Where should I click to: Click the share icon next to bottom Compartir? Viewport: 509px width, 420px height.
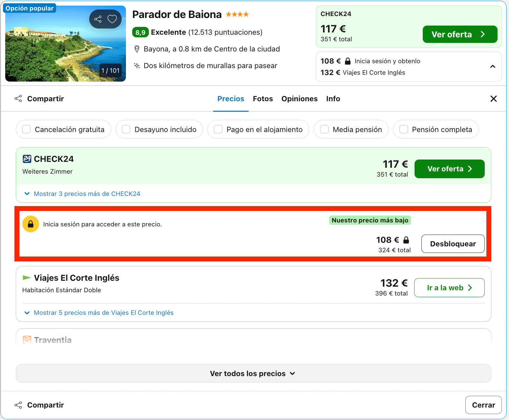[x=18, y=405]
